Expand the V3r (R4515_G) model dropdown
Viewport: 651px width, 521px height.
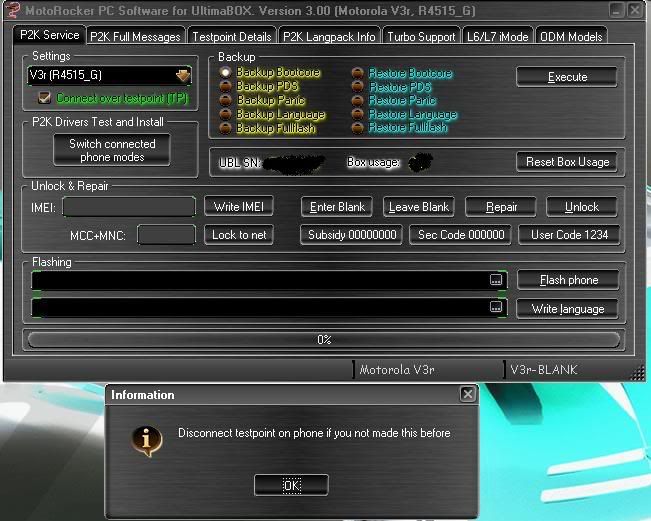(x=182, y=76)
